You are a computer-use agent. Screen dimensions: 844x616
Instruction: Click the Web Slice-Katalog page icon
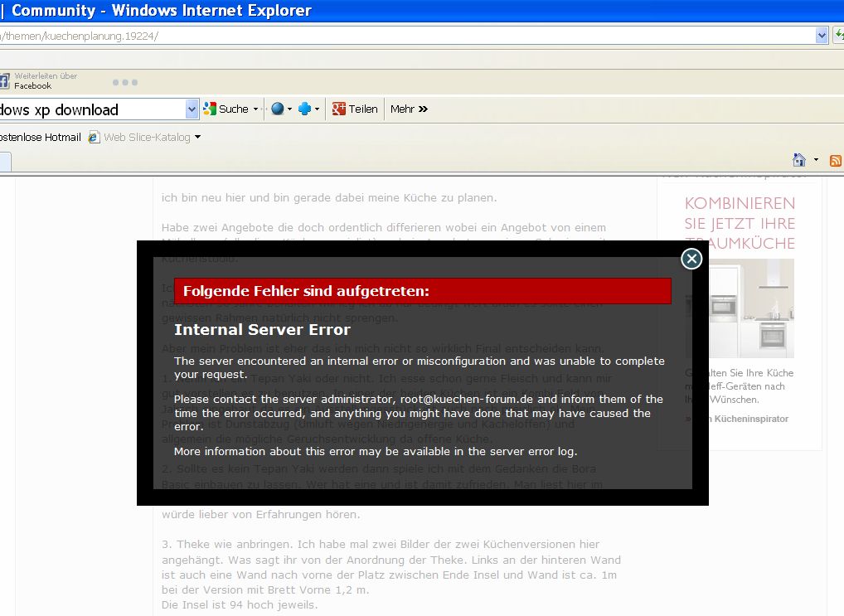[95, 138]
